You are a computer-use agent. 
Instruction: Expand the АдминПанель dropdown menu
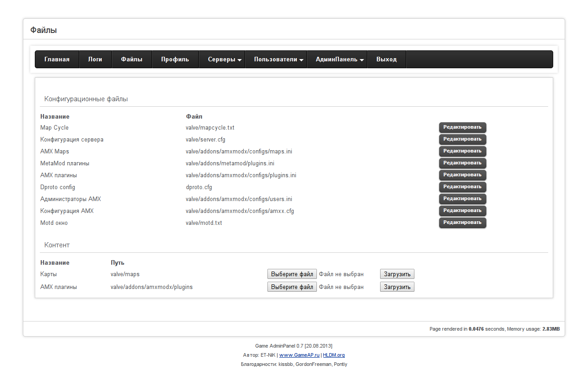click(x=339, y=60)
